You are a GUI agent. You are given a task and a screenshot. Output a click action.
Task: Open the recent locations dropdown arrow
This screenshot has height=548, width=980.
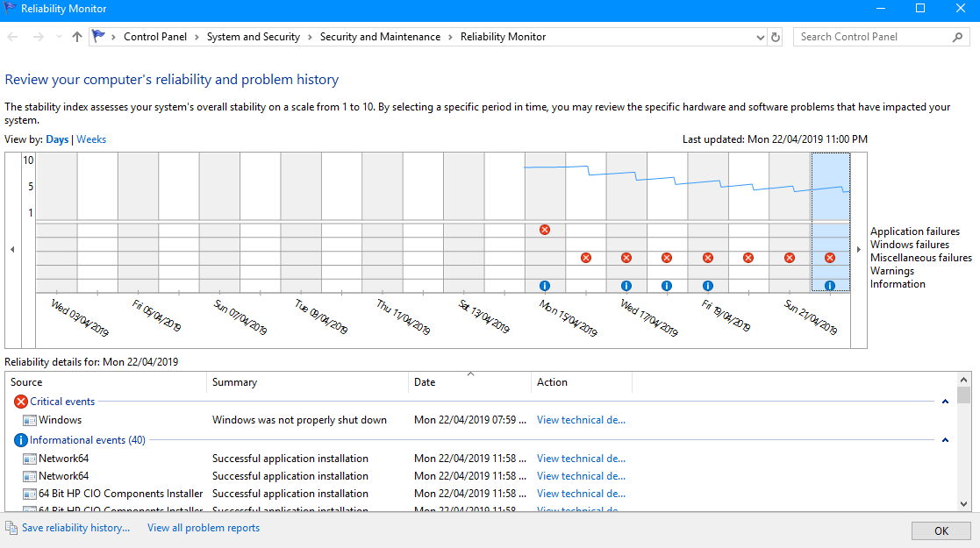(x=59, y=37)
